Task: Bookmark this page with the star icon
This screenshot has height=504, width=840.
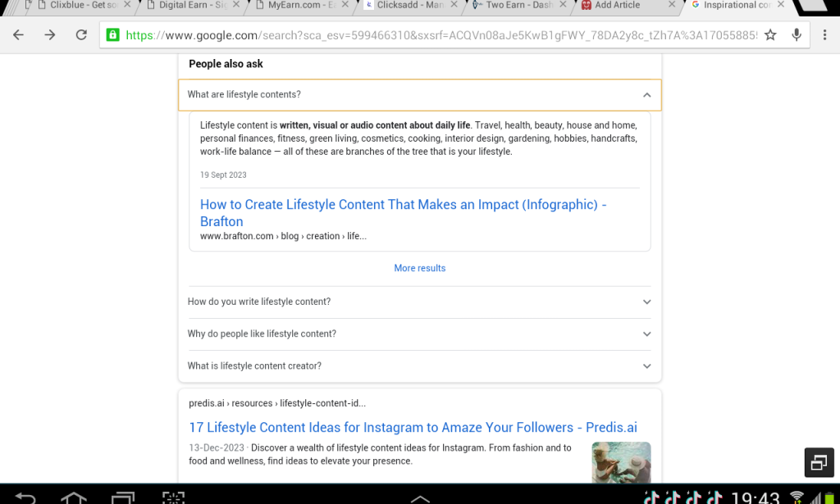Action: point(770,35)
